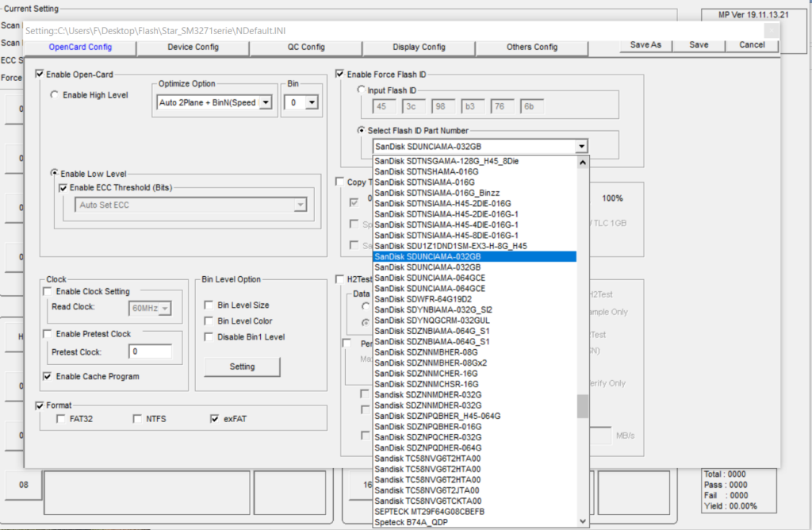Viewport: 812px width, 530px height.
Task: Choose Speteck B74A_QDP entry
Action: (x=474, y=522)
